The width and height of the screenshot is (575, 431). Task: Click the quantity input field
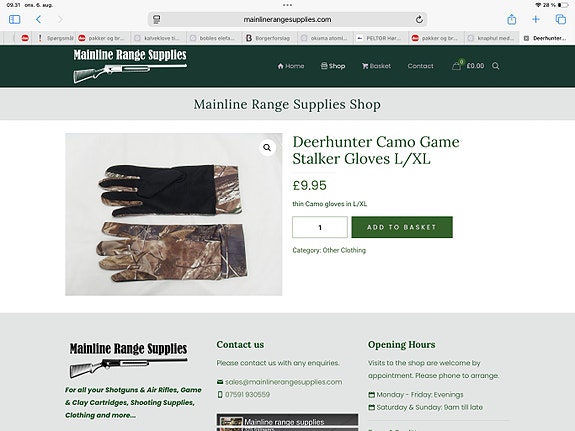(x=320, y=227)
